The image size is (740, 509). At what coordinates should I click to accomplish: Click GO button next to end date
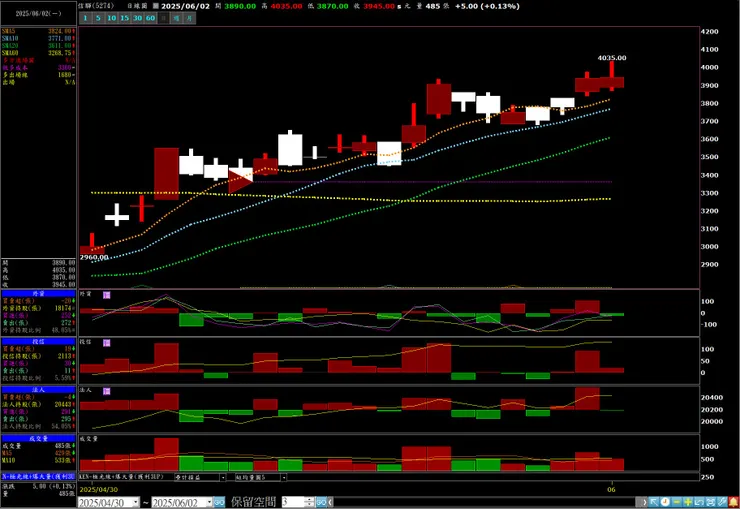(x=219, y=502)
